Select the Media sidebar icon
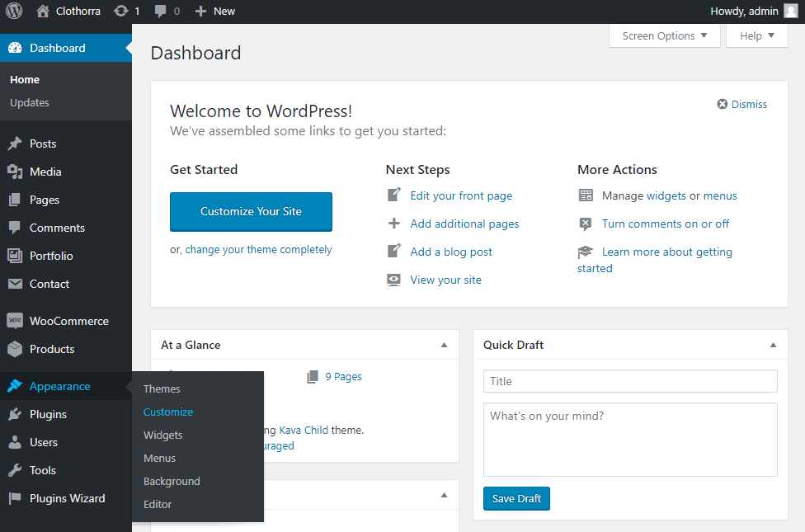The width and height of the screenshot is (805, 532). (x=15, y=172)
